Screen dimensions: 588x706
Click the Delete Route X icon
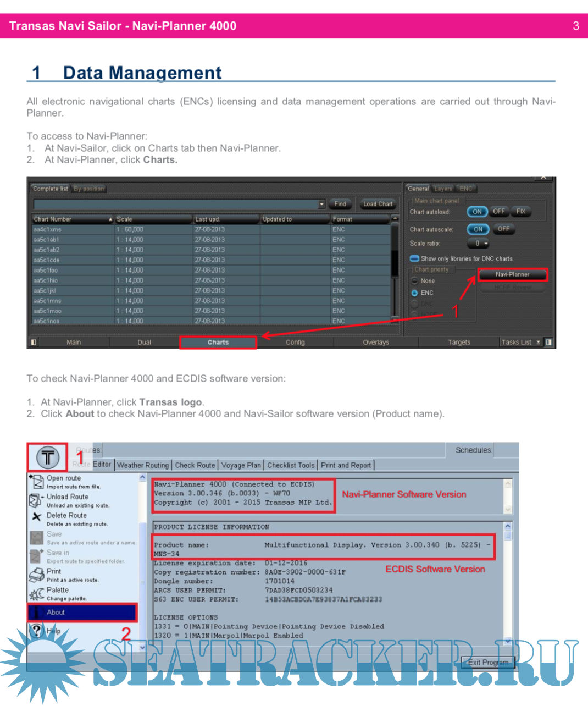[x=36, y=517]
